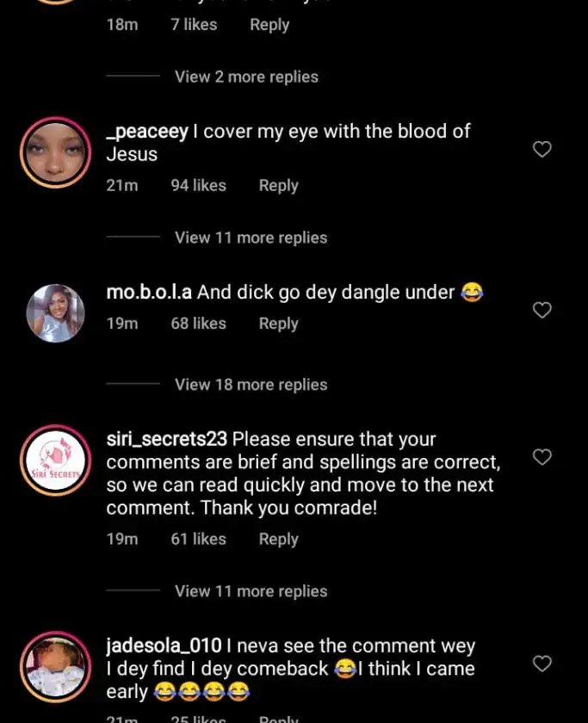Open the siri_secrets23 username link

coord(167,439)
